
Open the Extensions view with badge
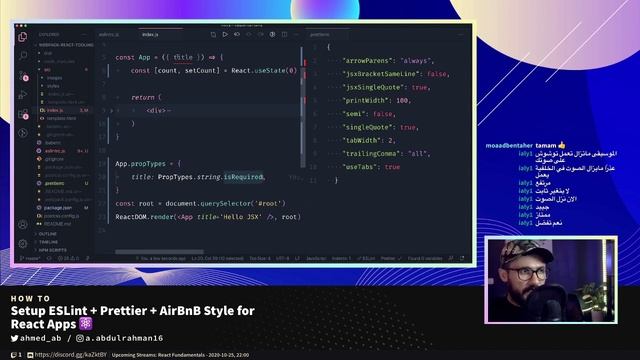click(x=23, y=114)
